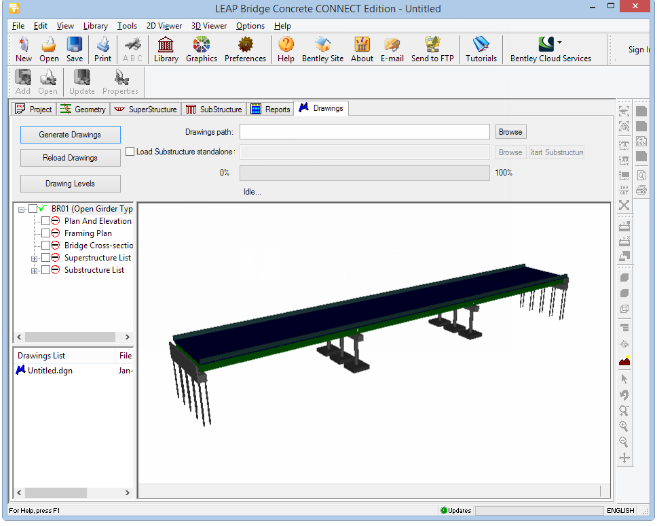Click the zoom in magnifier icon
The height and width of the screenshot is (526, 657).
pos(624,426)
